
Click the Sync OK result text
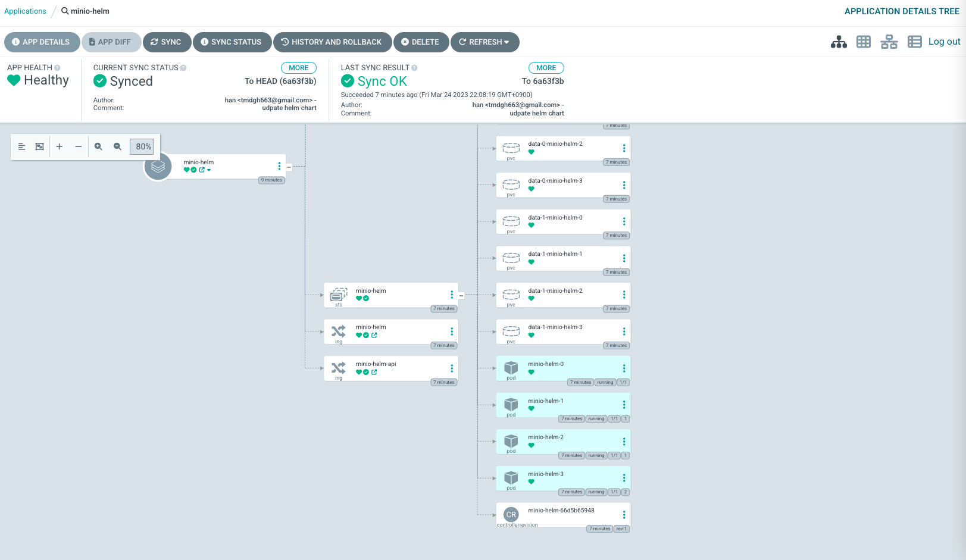[382, 81]
